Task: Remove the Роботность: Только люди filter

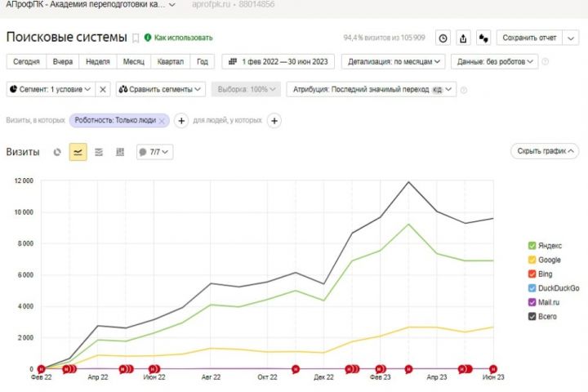Action: pos(162,121)
